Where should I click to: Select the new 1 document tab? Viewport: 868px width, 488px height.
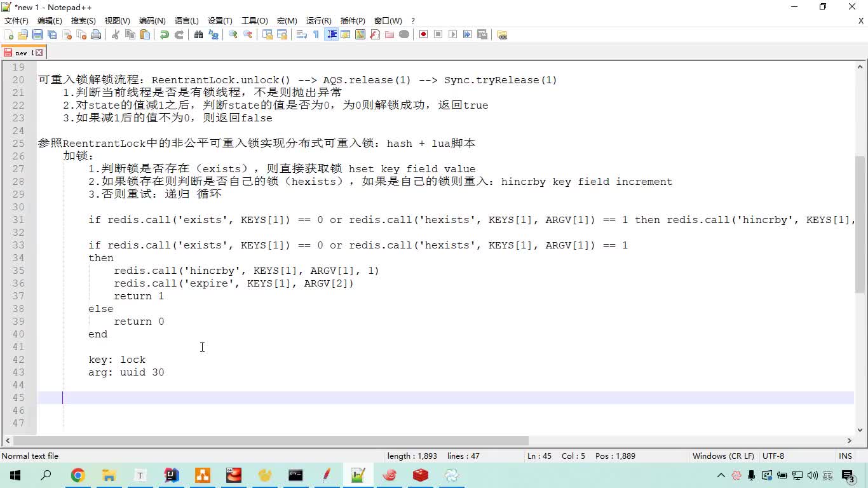pyautogui.click(x=23, y=53)
